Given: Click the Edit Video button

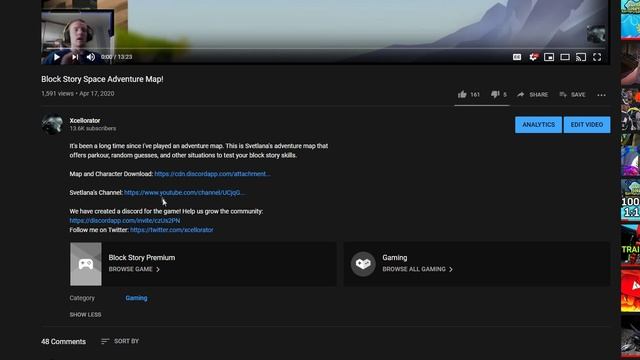Looking at the screenshot, I should coord(587,125).
